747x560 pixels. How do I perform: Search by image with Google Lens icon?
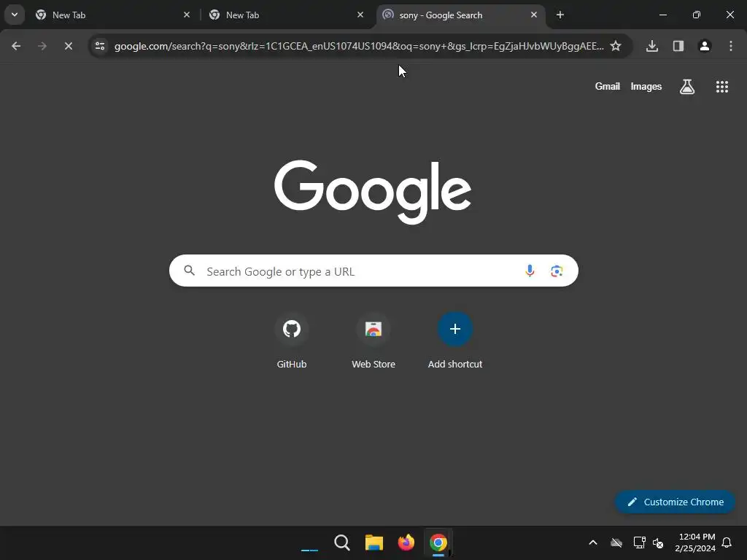[557, 271]
